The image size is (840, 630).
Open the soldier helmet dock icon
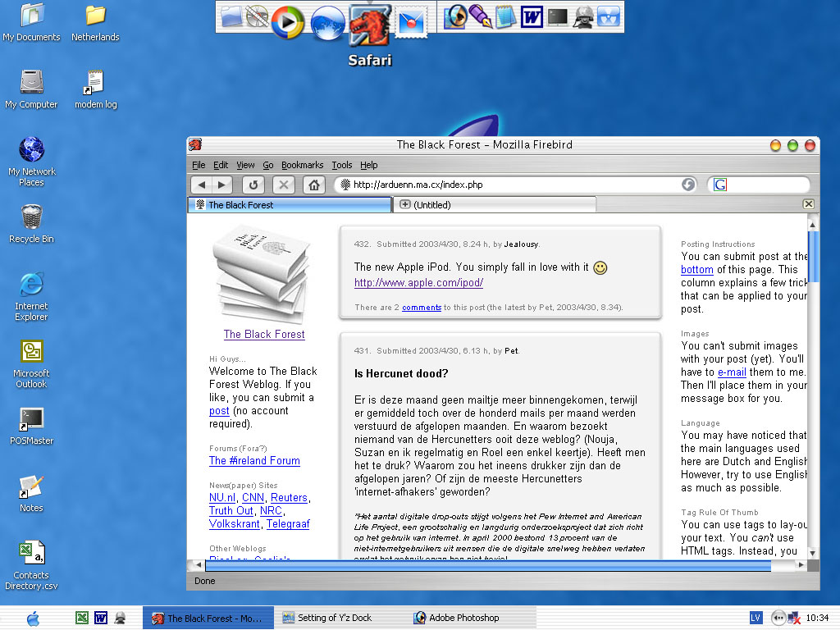[x=583, y=16]
